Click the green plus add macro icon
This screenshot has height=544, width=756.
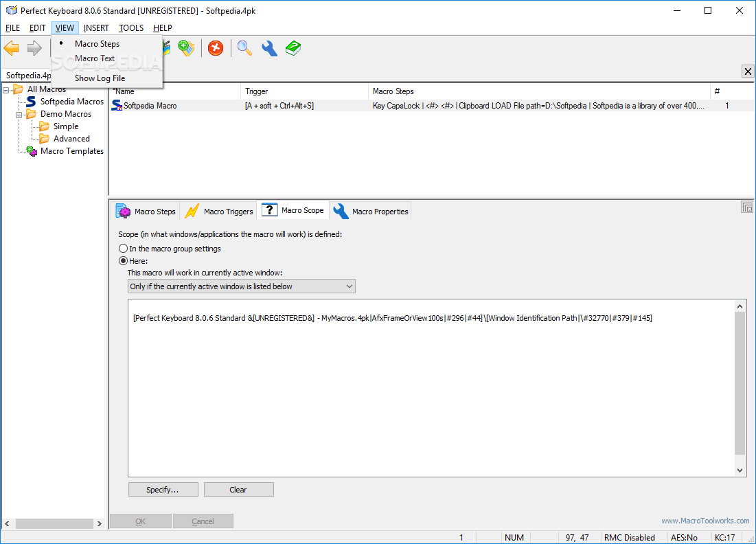click(x=186, y=48)
